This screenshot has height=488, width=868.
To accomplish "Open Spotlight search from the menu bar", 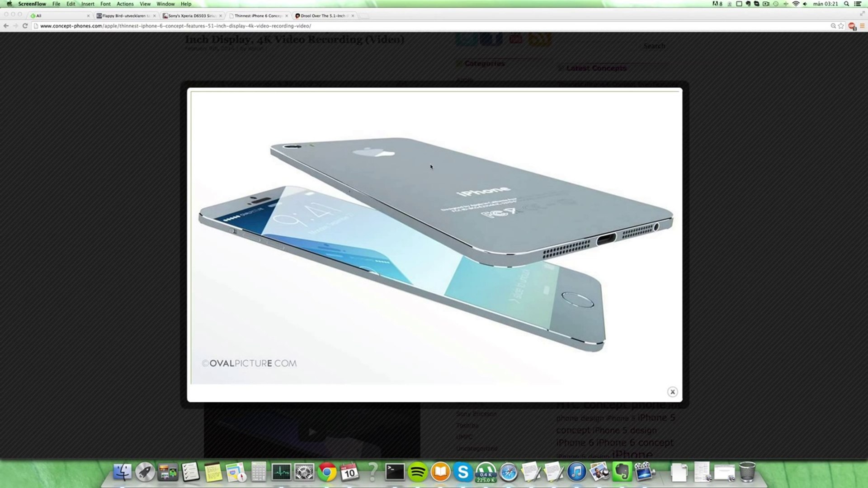I will click(x=847, y=4).
